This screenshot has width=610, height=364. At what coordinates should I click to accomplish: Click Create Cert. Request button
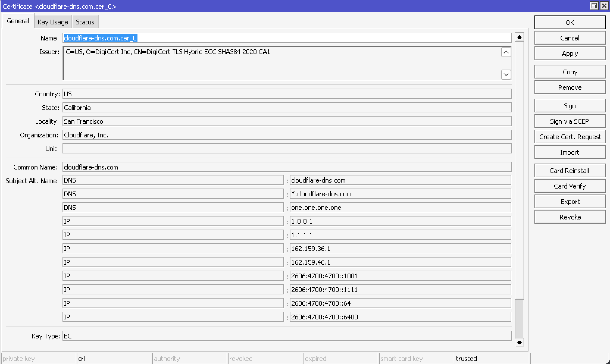point(570,137)
